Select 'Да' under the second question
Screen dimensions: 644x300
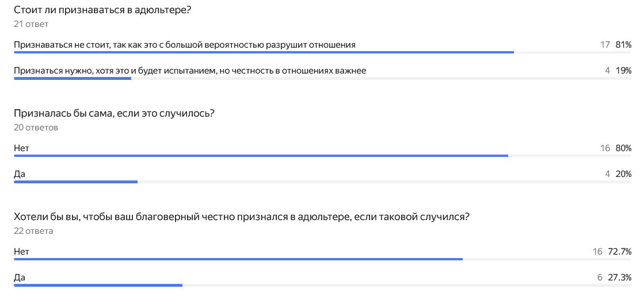click(20, 174)
